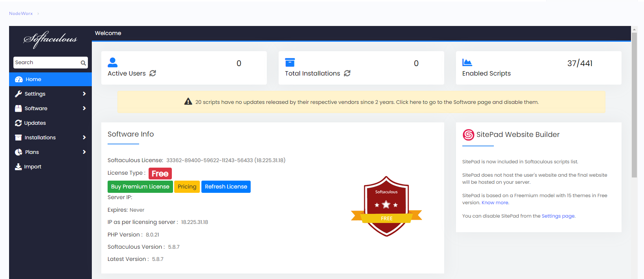Open the Settings menu item
This screenshot has height=279, width=644.
[50, 94]
